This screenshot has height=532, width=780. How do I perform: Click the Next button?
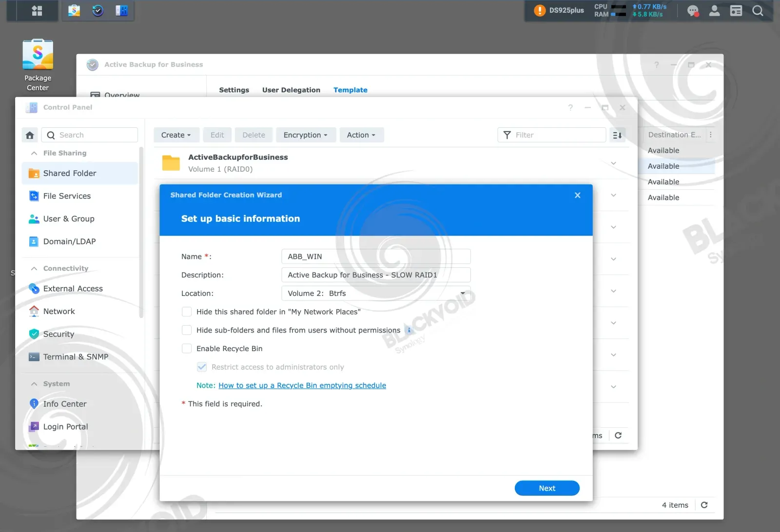click(x=547, y=488)
